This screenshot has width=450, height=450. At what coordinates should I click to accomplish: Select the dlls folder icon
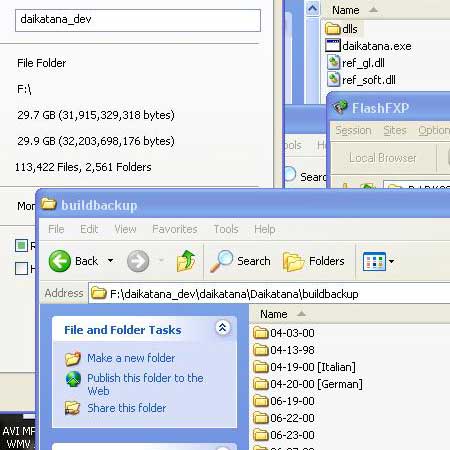point(333,29)
